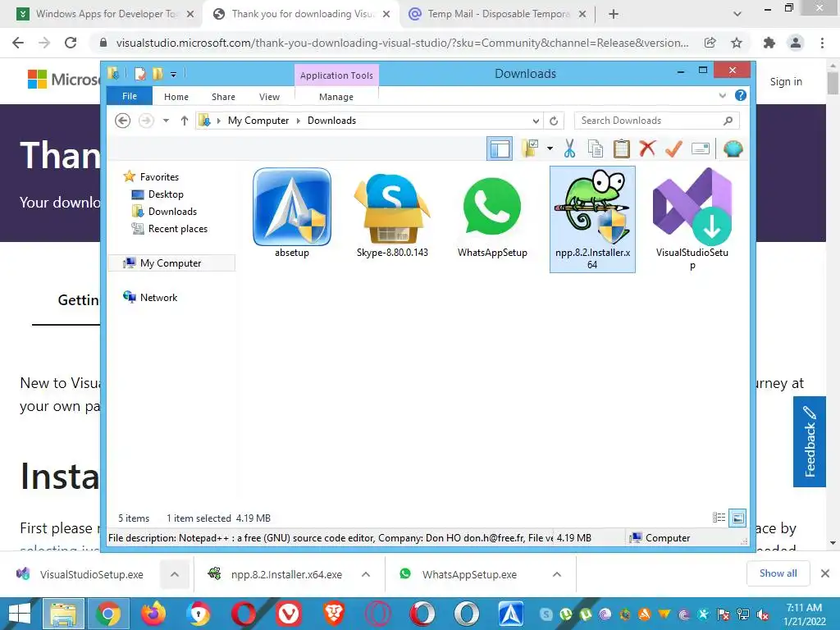
Task: Click Properties icon in quick access toolbar
Action: point(139,73)
